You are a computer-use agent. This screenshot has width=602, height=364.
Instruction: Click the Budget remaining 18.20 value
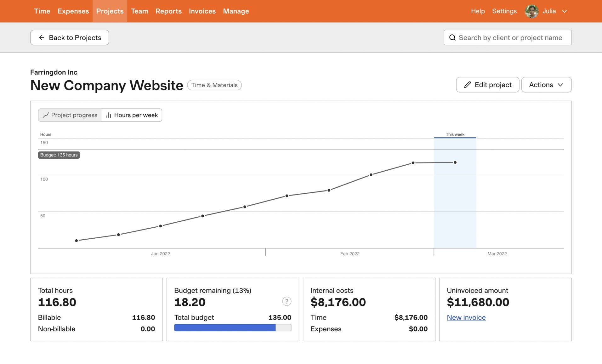pos(190,302)
